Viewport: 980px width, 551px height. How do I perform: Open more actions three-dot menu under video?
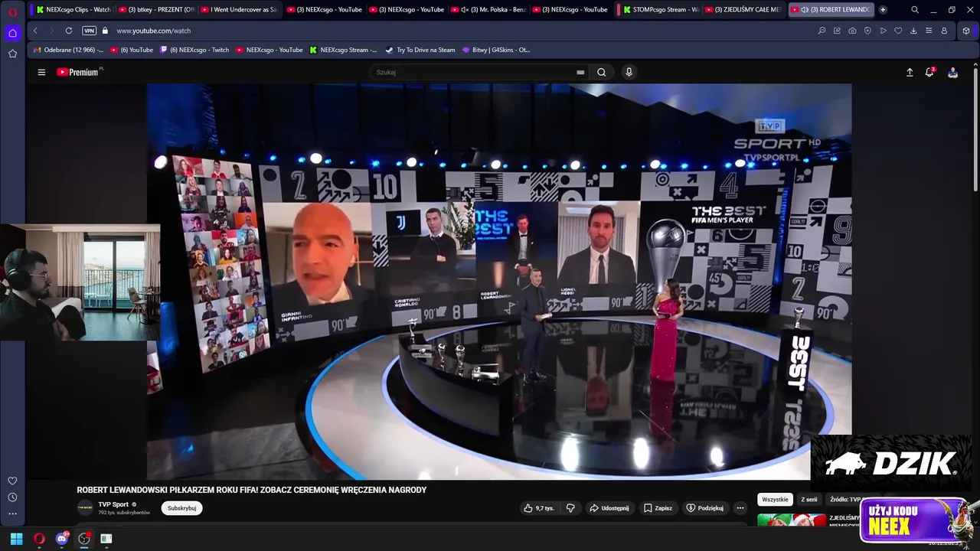point(740,508)
